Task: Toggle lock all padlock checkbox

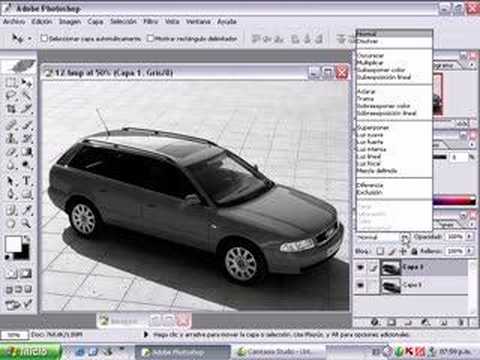Action: [x=414, y=251]
